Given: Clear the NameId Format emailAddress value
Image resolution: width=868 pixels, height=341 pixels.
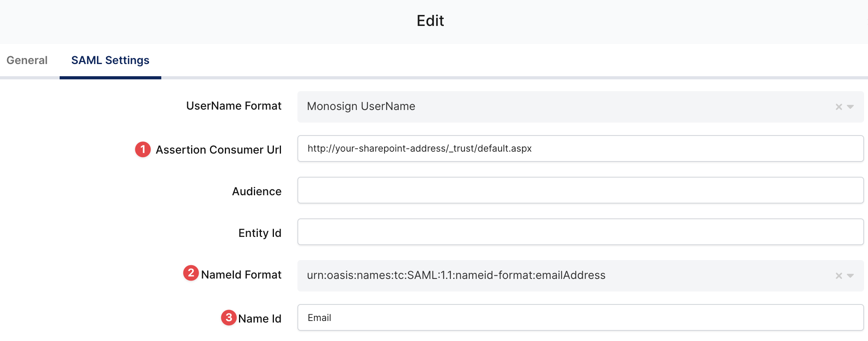Looking at the screenshot, I should point(839,276).
